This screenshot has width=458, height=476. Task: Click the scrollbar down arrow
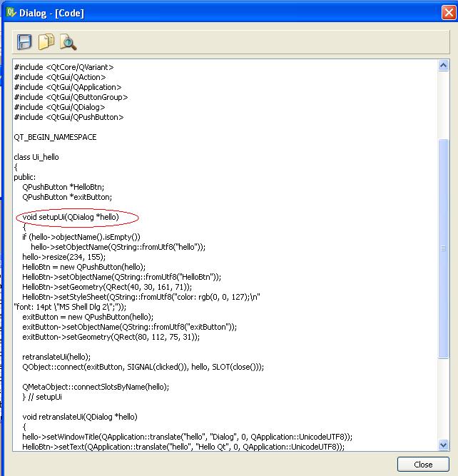point(444,445)
